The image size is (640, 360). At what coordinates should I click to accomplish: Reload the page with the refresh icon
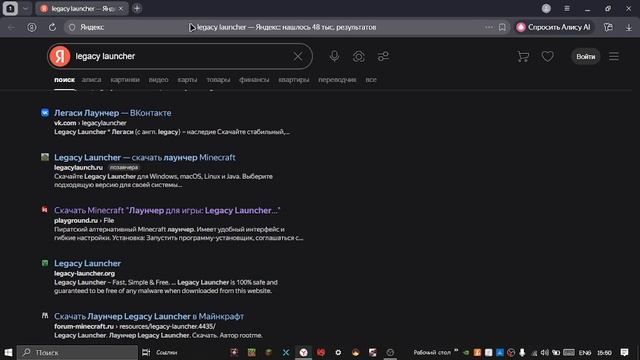click(52, 27)
